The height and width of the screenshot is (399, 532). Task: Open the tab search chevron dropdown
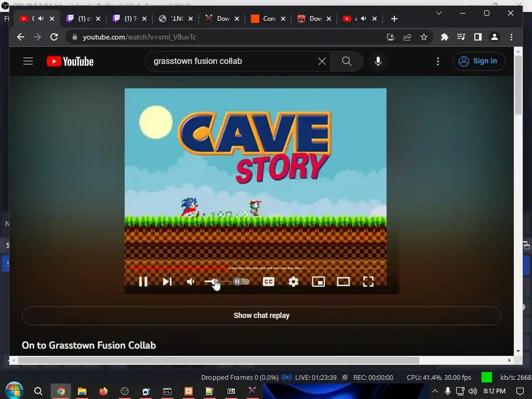click(x=438, y=13)
